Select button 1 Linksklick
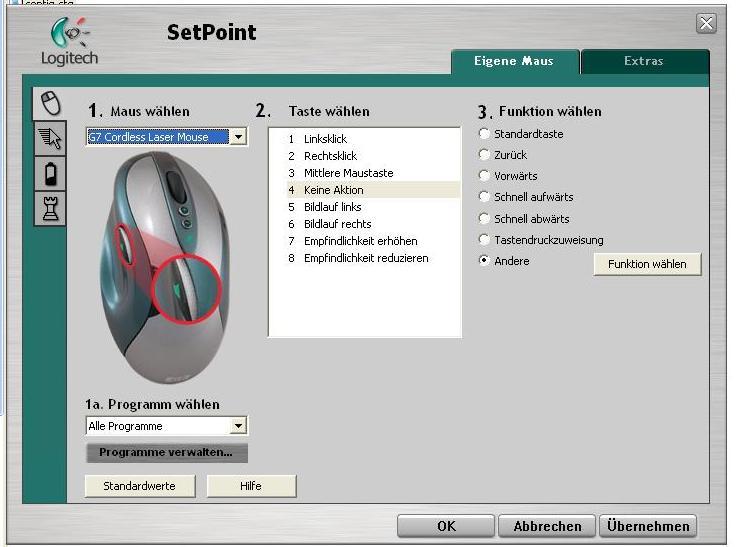Viewport: 737px width, 547px height. 373,139
